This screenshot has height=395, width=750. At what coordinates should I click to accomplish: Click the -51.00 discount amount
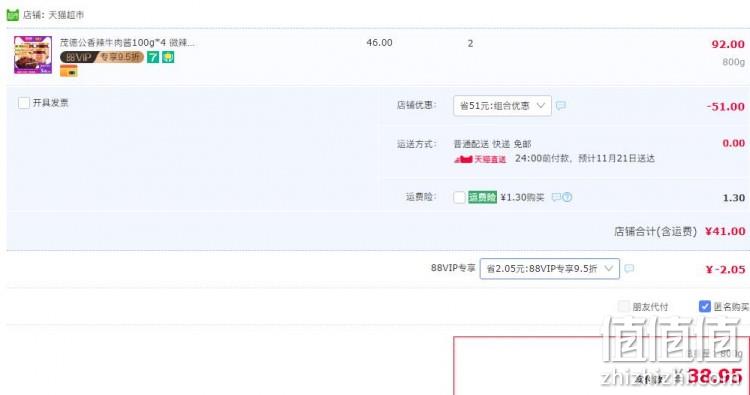[x=726, y=107]
